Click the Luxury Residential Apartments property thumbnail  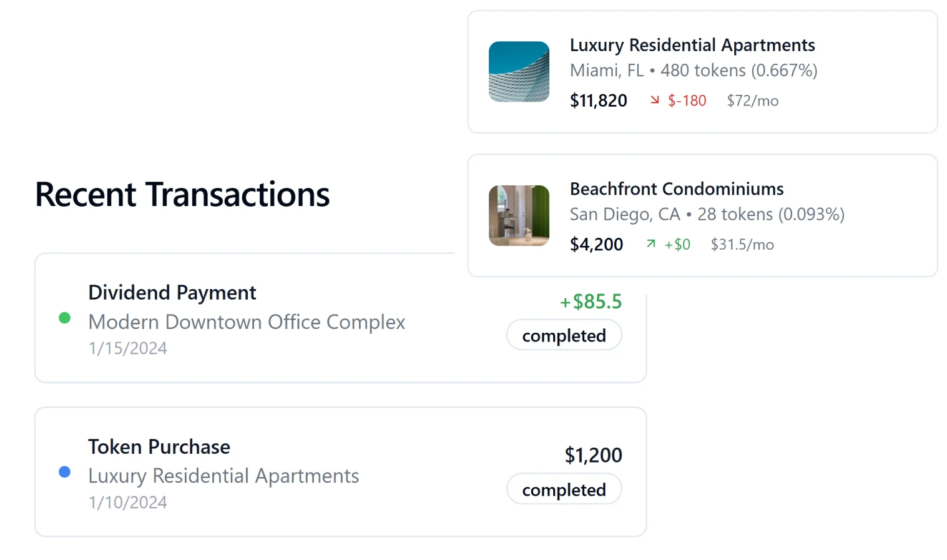point(519,72)
